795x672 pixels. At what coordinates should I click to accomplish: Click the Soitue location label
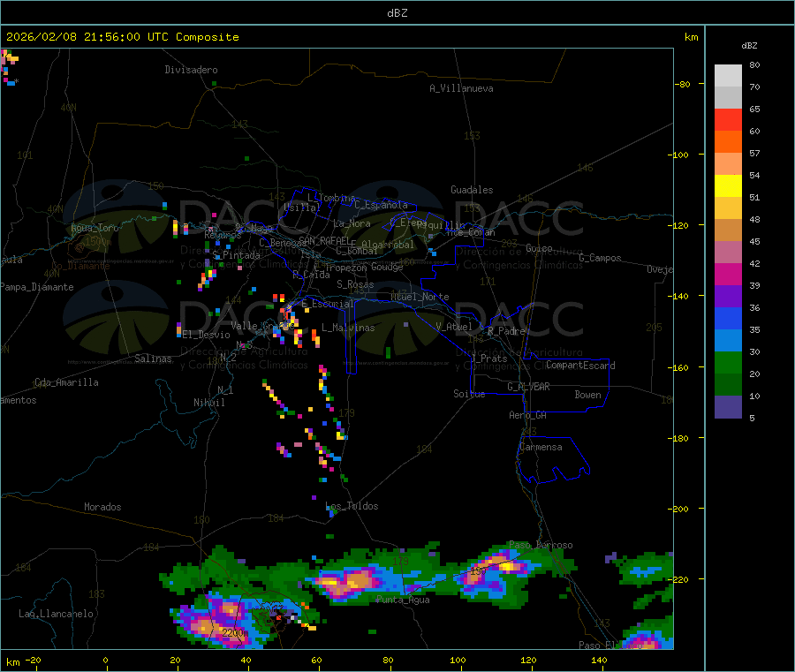469,394
